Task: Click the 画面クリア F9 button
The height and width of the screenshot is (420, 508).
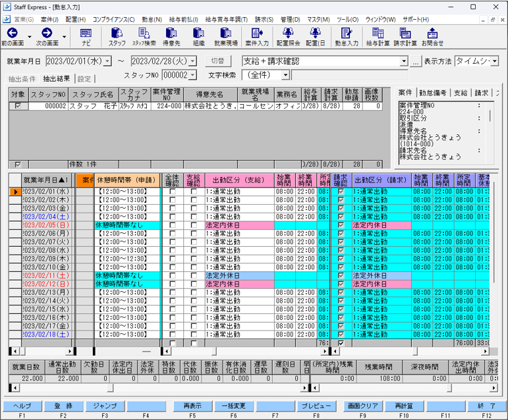Action: tap(363, 406)
